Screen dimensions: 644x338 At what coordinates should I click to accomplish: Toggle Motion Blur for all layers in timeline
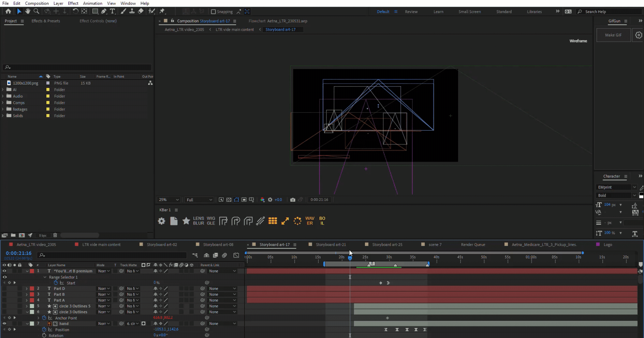coord(224,255)
